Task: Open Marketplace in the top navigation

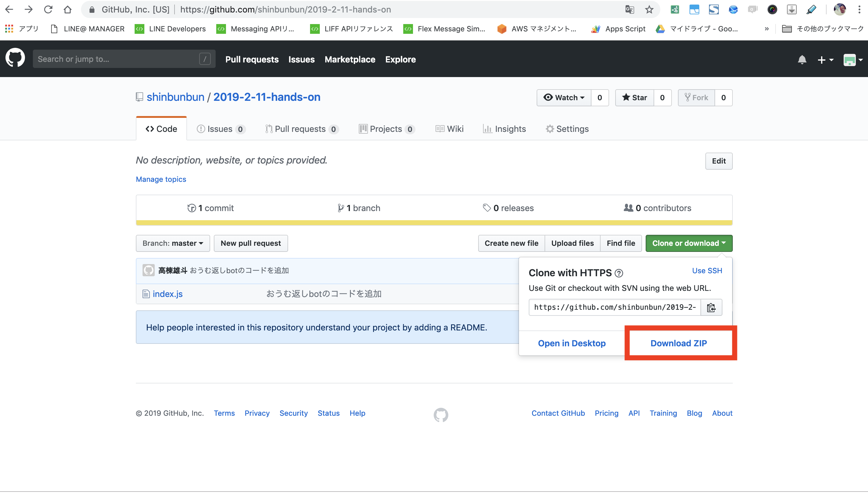Action: point(350,59)
